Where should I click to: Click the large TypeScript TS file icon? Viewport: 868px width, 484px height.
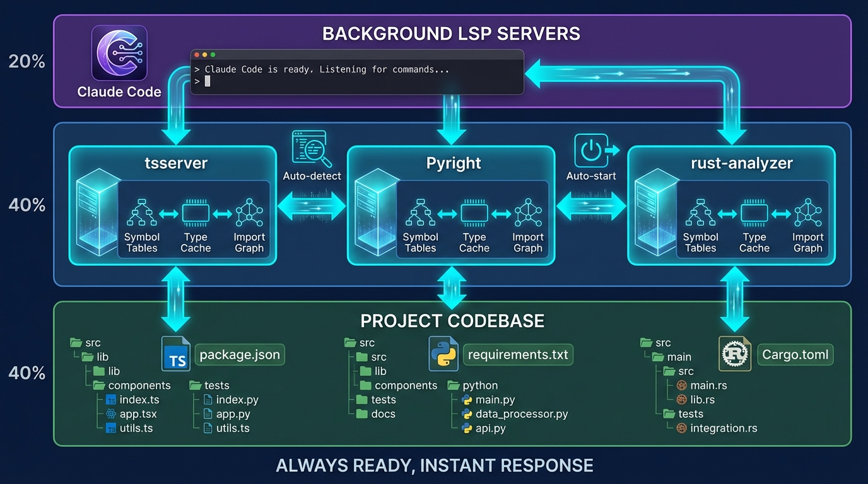176,354
